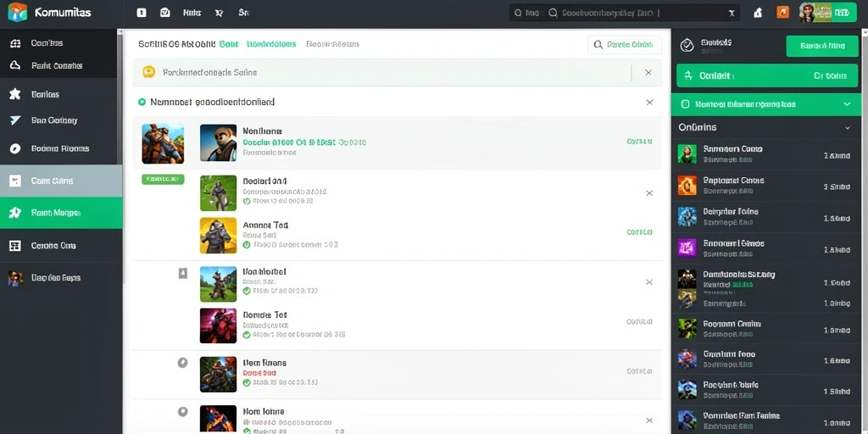Open the hooded figure game thumbnail

pos(218,142)
